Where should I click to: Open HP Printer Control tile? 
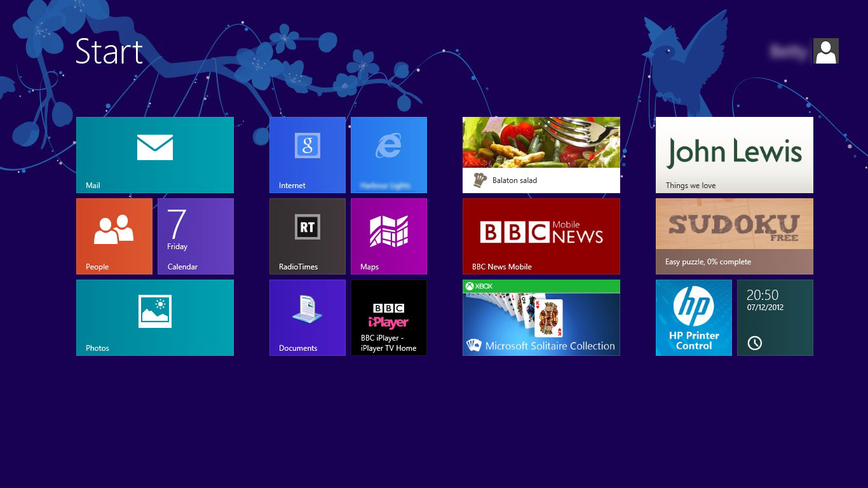click(694, 318)
